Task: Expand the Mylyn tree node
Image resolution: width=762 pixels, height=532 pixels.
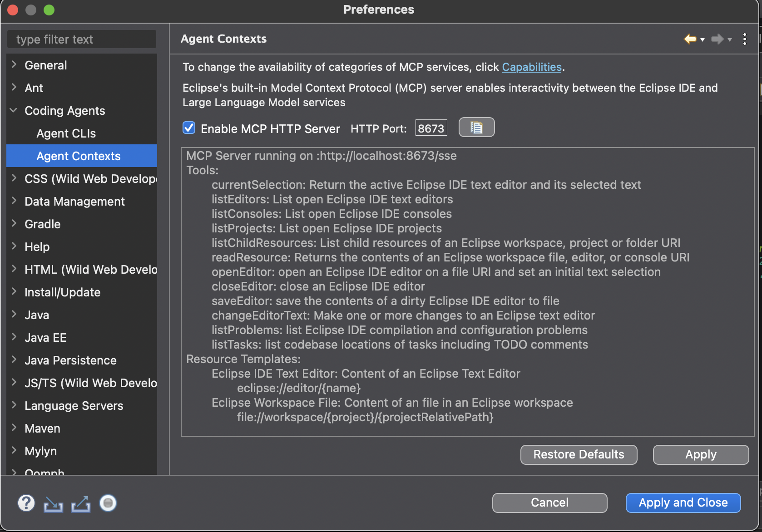Action: pyautogui.click(x=14, y=450)
